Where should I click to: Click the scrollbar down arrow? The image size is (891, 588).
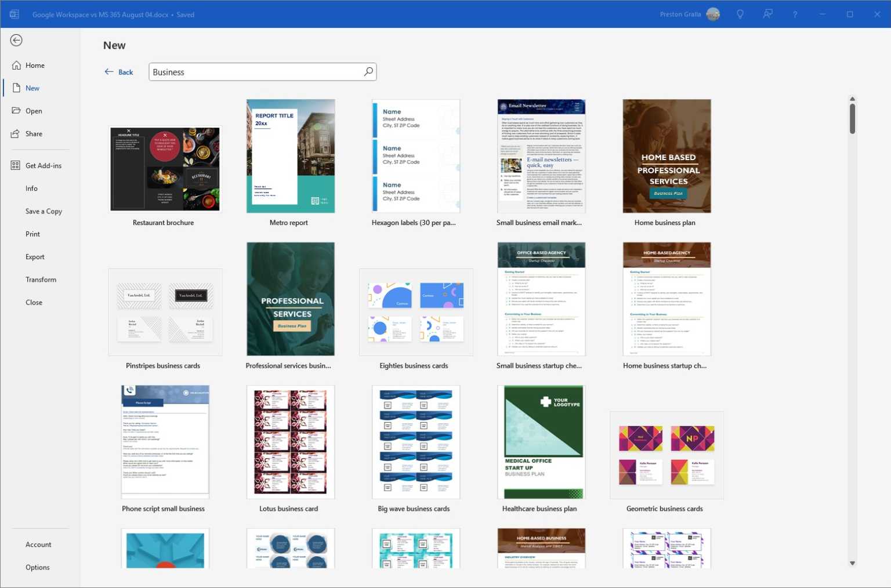[852, 562]
